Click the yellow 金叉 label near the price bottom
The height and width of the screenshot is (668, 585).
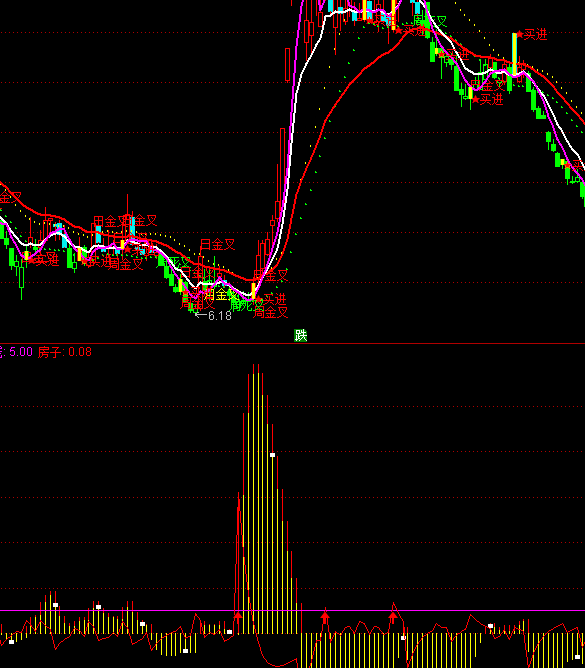[221, 294]
